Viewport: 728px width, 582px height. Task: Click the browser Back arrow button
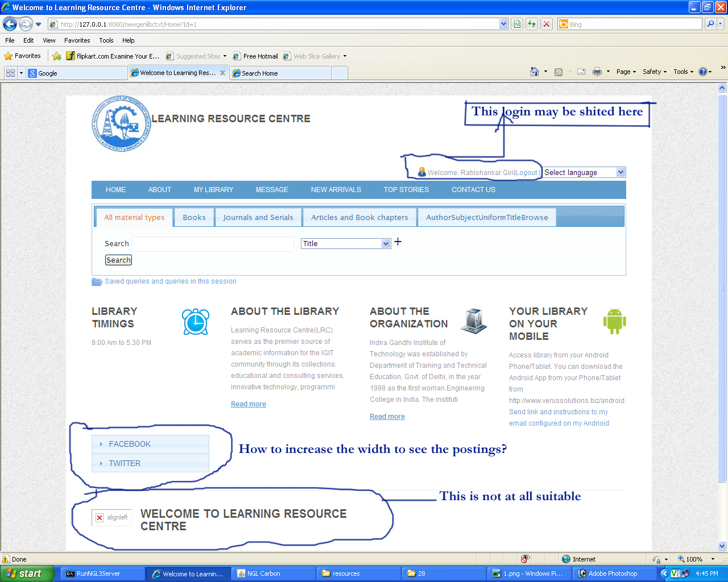click(x=10, y=24)
